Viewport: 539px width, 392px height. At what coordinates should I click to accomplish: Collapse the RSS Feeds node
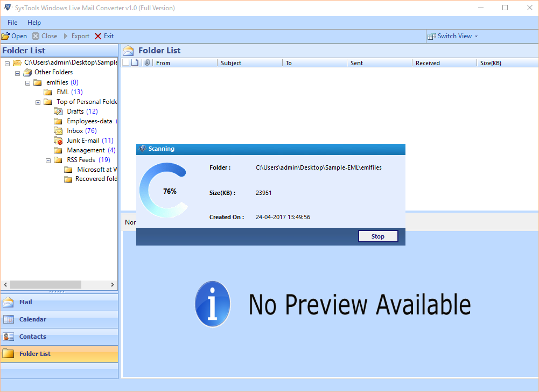(x=48, y=160)
